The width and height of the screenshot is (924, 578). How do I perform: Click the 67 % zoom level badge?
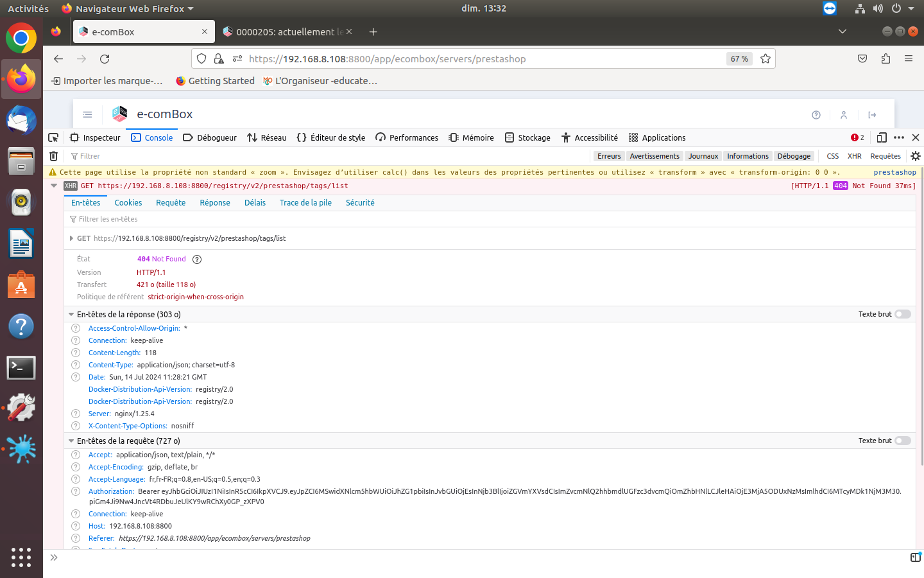tap(739, 58)
